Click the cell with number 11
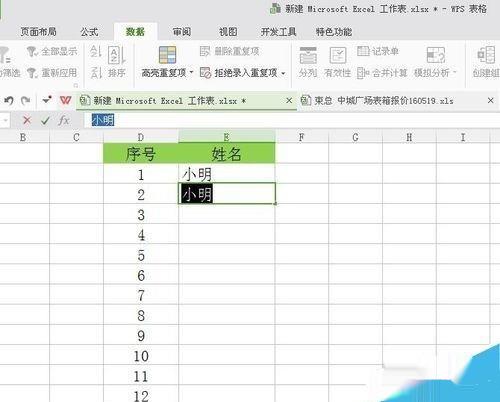Image resolution: width=500 pixels, height=402 pixels. click(141, 375)
